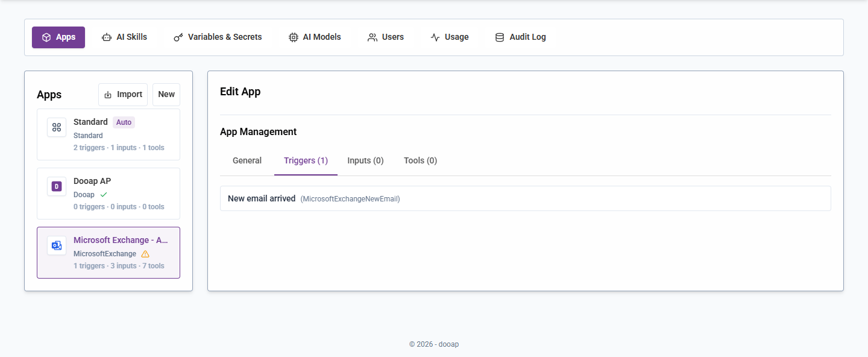
Task: Open the Audit Log page
Action: pos(521,37)
